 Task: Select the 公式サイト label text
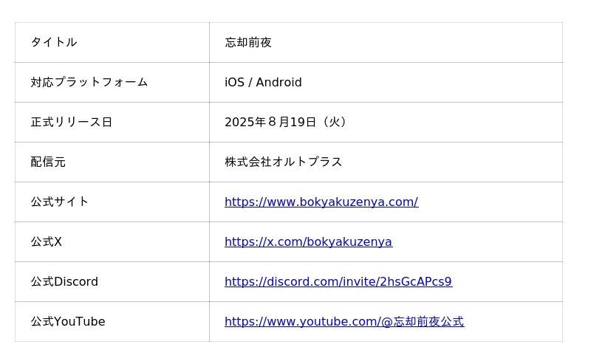(59, 202)
